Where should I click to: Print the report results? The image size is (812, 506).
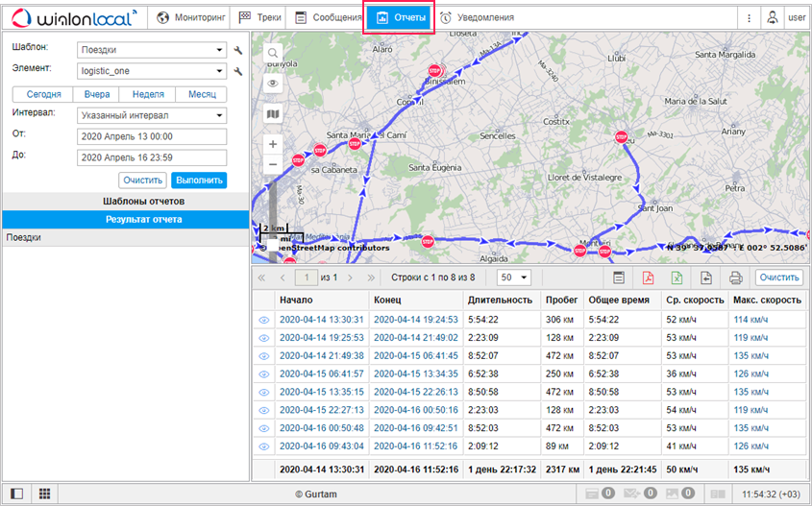[x=735, y=277]
